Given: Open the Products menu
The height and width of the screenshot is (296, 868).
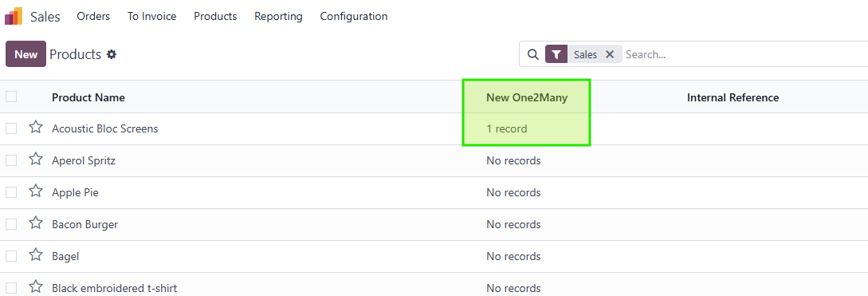Looking at the screenshot, I should 215,17.
